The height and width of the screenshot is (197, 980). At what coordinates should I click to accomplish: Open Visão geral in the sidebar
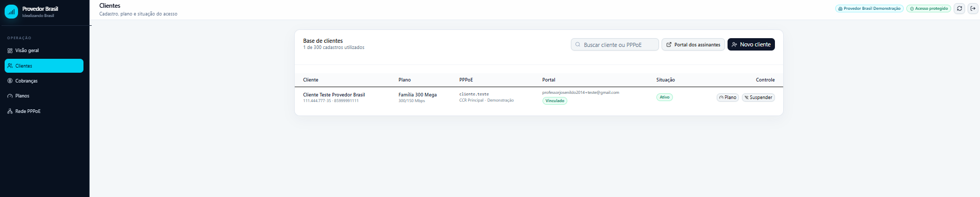(x=44, y=51)
